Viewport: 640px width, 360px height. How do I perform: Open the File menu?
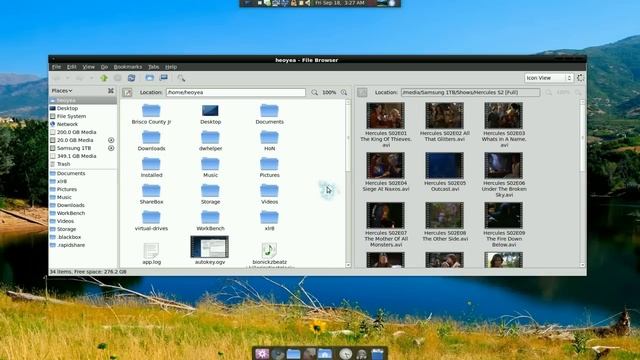pyautogui.click(x=56, y=67)
